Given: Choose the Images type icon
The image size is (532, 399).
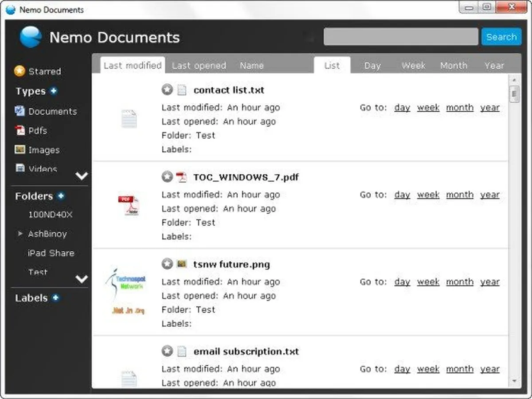Looking at the screenshot, I should pyautogui.click(x=20, y=150).
